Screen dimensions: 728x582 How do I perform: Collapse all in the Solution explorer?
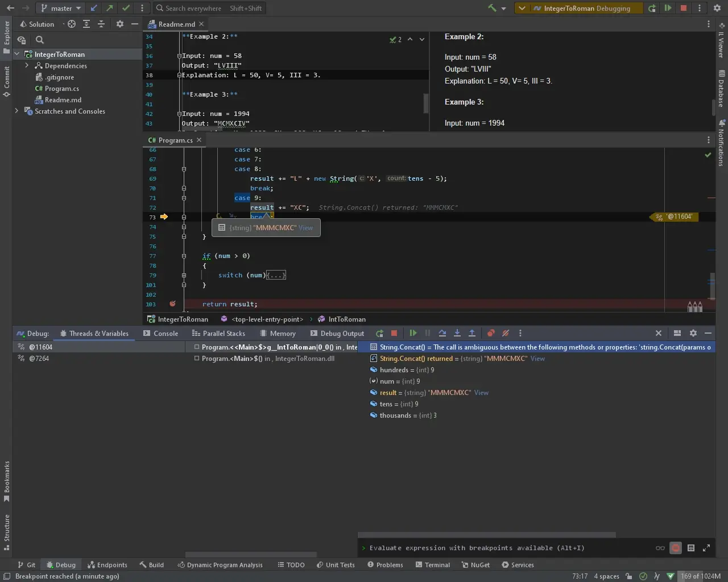tap(101, 24)
